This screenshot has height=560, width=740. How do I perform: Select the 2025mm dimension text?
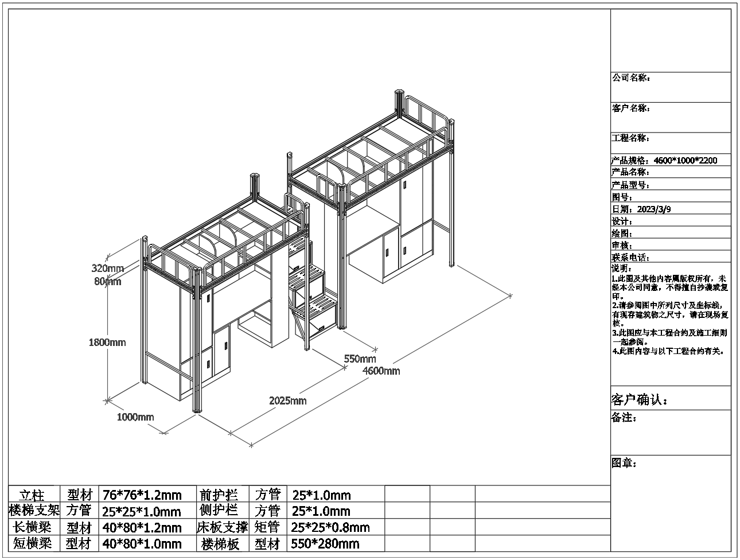coord(288,400)
